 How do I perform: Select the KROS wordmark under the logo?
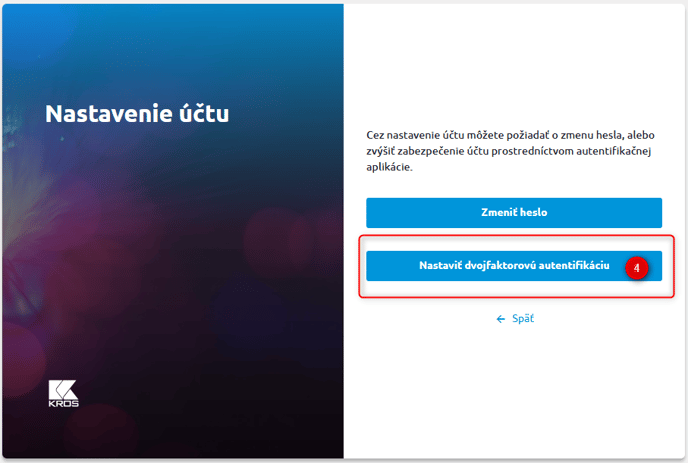(64, 404)
